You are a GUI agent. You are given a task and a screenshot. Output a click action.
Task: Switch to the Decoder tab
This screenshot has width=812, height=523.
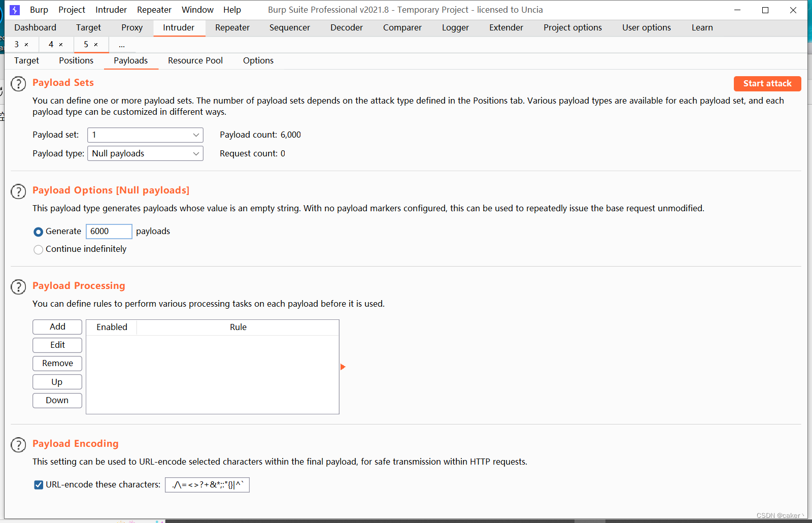point(347,27)
